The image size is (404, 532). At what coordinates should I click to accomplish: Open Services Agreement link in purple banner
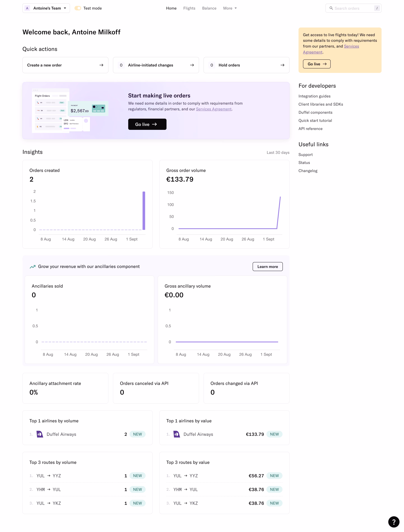tap(213, 109)
